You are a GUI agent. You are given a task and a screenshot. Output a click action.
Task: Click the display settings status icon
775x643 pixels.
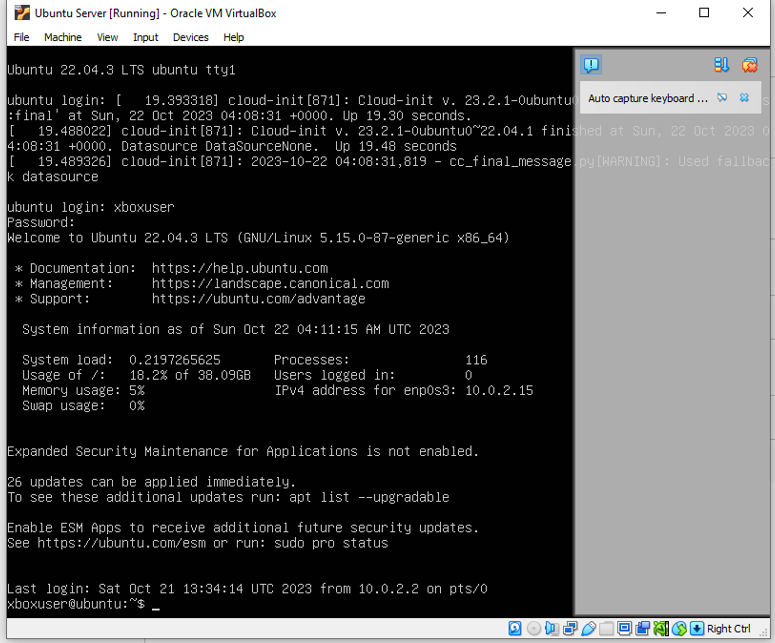click(624, 629)
